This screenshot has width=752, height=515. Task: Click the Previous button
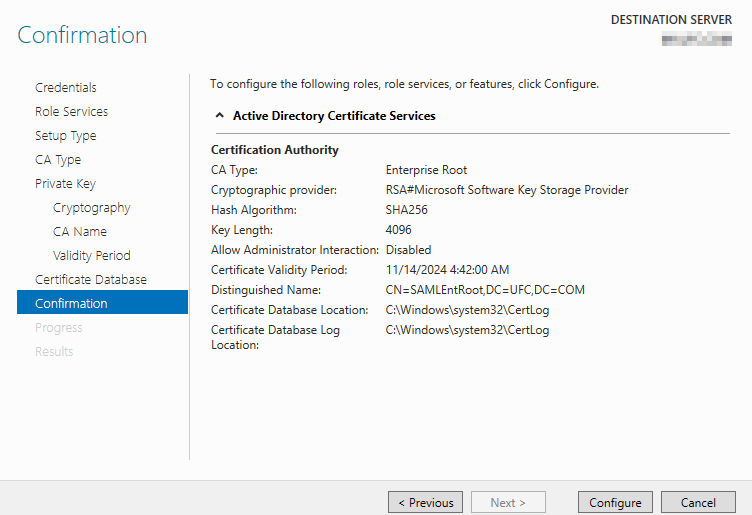426,502
